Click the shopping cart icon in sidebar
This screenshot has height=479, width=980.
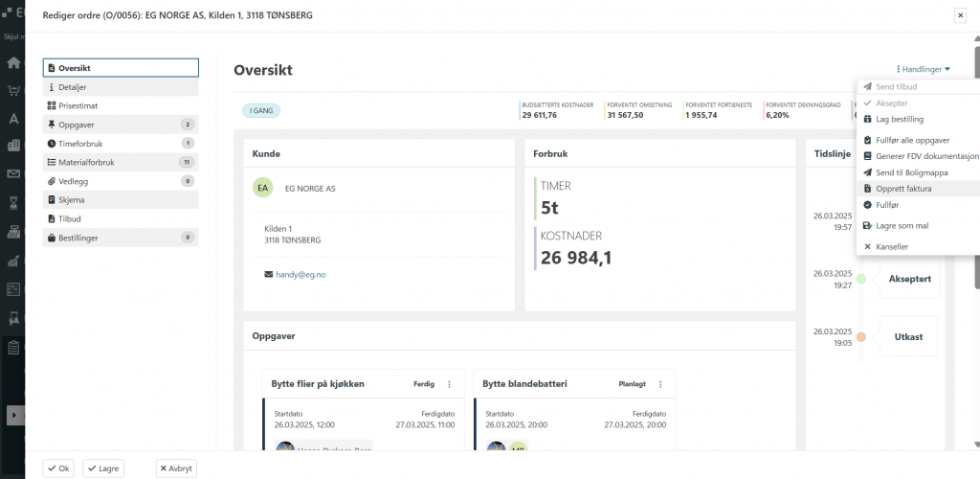tap(13, 91)
